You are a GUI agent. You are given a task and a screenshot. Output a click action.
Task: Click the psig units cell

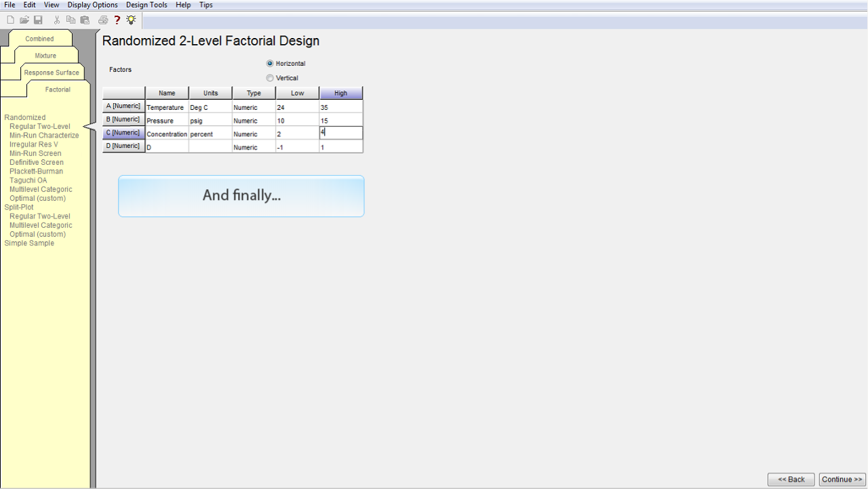click(210, 121)
